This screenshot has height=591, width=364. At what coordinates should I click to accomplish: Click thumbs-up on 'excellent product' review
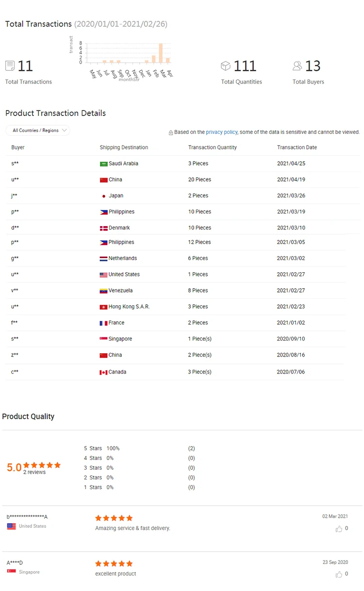click(x=339, y=575)
